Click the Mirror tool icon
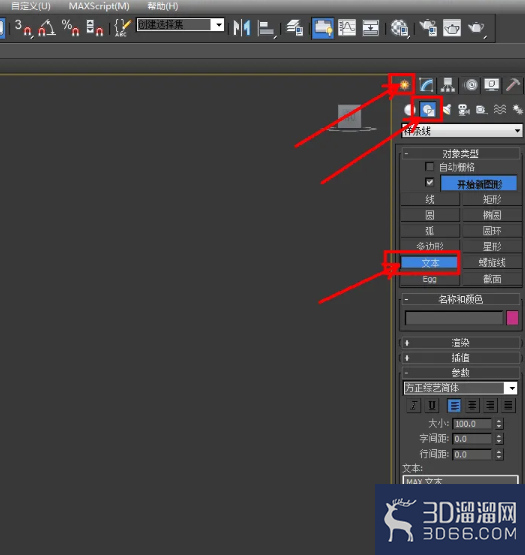The image size is (525, 555). click(x=242, y=28)
